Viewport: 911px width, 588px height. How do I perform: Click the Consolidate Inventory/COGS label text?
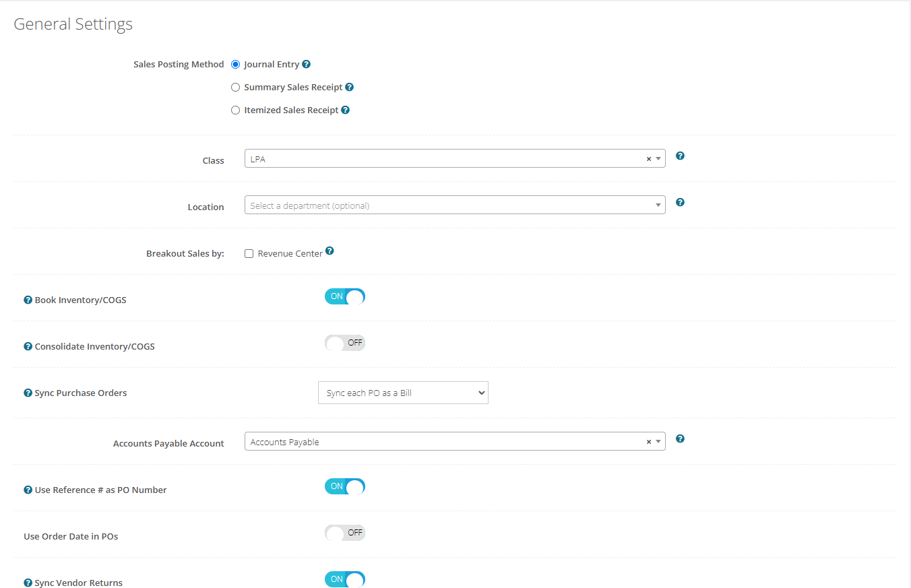tap(95, 347)
